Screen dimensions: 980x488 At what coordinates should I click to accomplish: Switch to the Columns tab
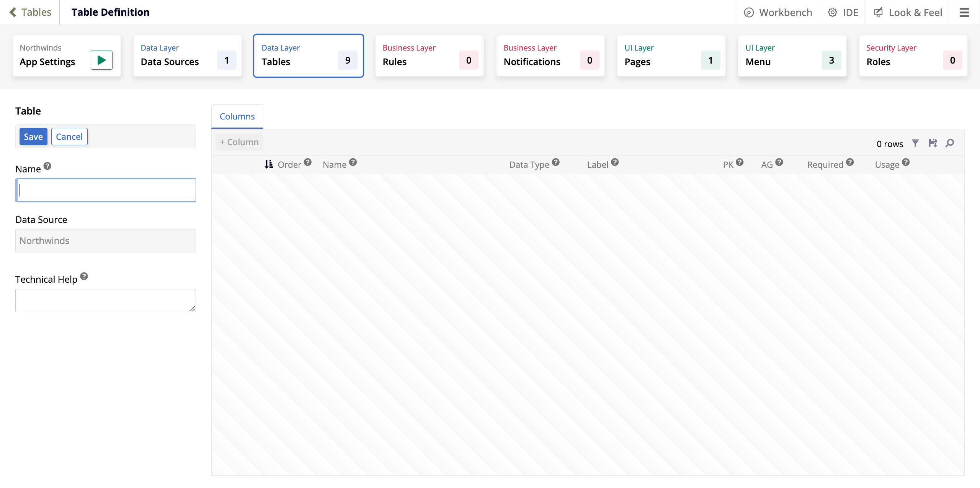click(237, 116)
